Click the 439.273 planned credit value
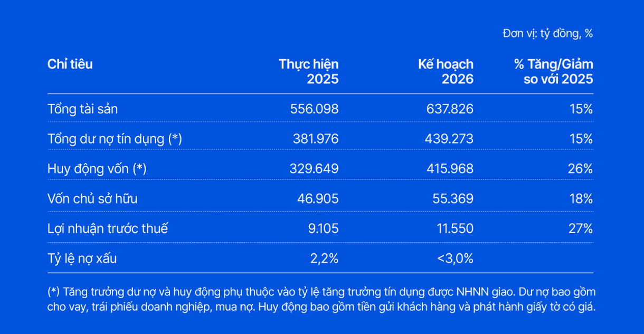Image resolution: width=644 pixels, height=334 pixels. (449, 139)
